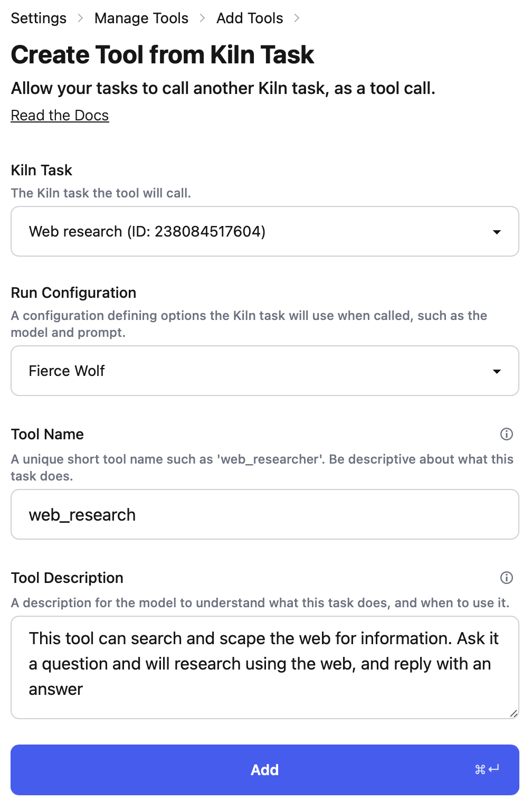Click the chevron after Add Tools breadcrumb
This screenshot has height=810, width=532.
click(x=297, y=18)
